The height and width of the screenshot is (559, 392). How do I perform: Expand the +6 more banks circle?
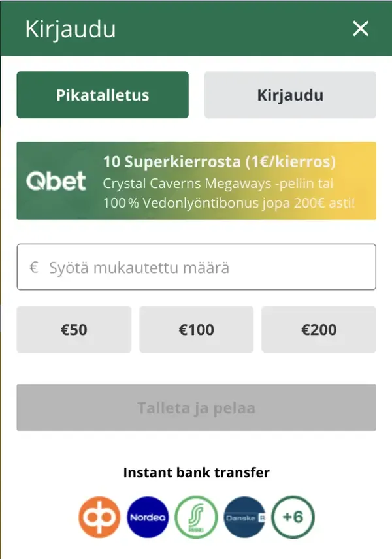click(293, 517)
